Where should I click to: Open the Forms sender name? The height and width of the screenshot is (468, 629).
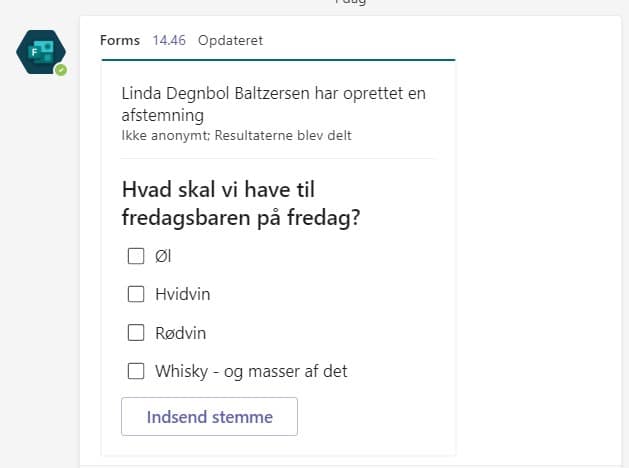tap(120, 41)
